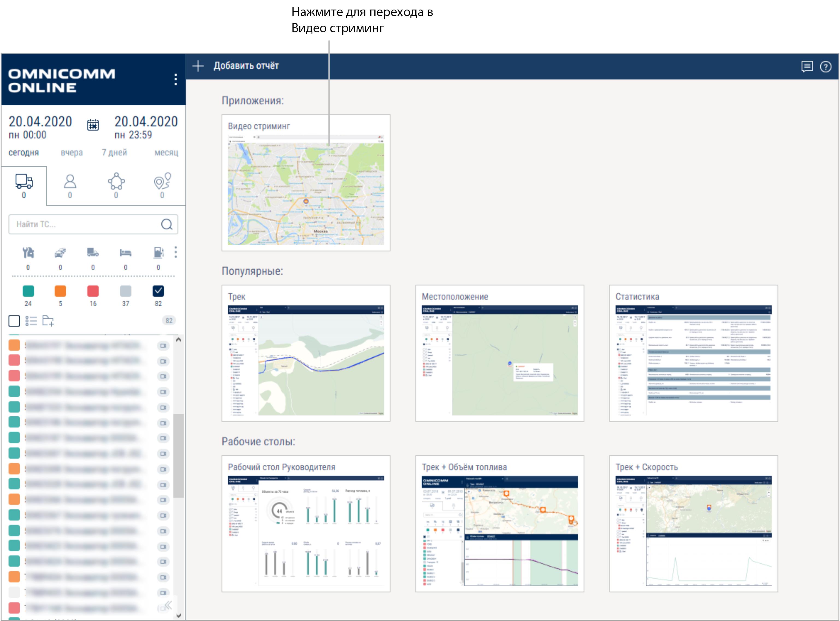Select the месяц period
This screenshot has width=840, height=621.
coord(166,153)
